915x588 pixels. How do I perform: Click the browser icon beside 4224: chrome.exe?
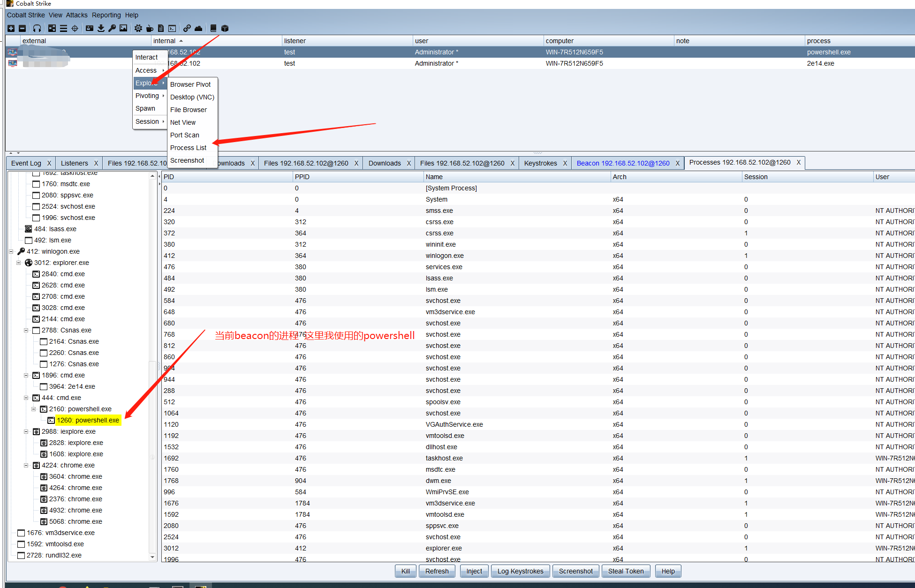(x=36, y=465)
